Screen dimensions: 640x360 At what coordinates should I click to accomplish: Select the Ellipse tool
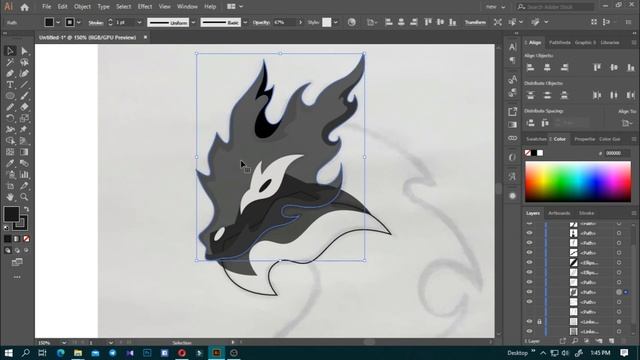click(10, 96)
